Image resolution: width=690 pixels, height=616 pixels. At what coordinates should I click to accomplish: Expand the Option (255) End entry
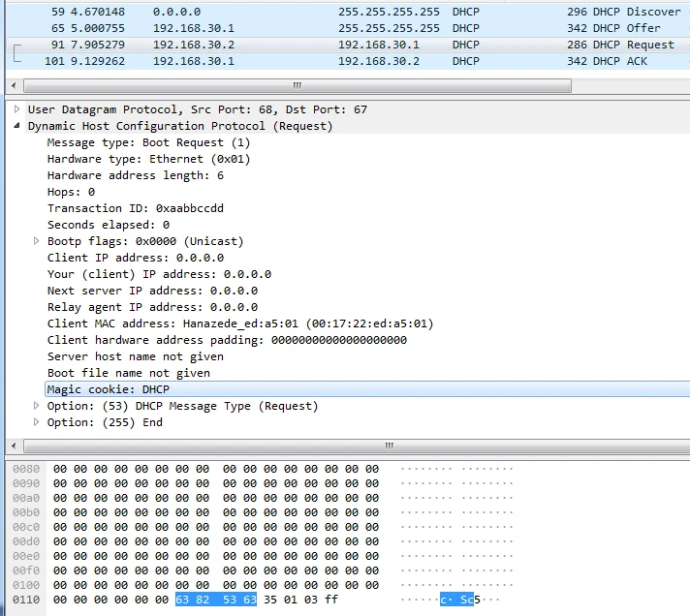[37, 422]
